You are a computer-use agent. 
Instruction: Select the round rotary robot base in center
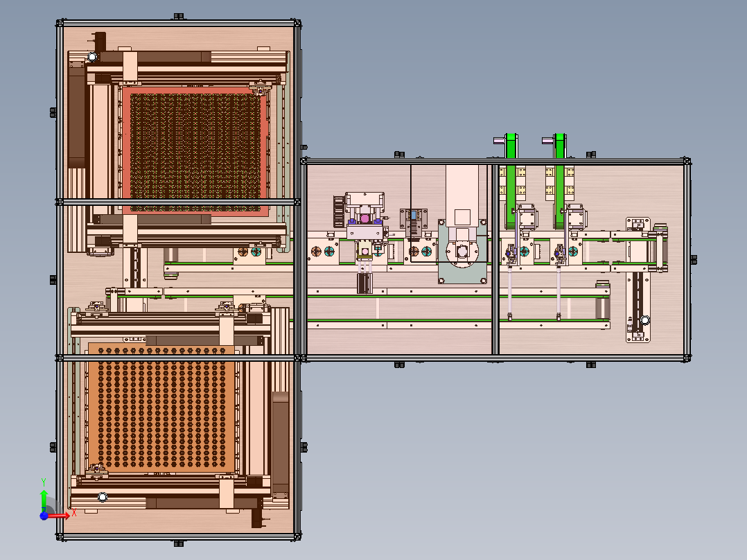(462, 251)
